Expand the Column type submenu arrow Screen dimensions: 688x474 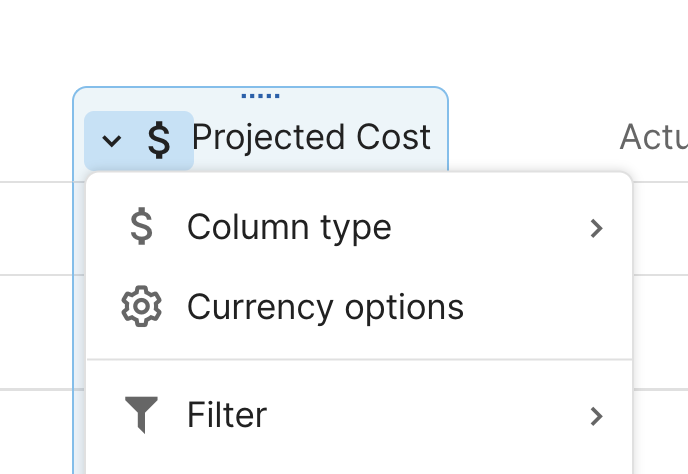tap(596, 228)
